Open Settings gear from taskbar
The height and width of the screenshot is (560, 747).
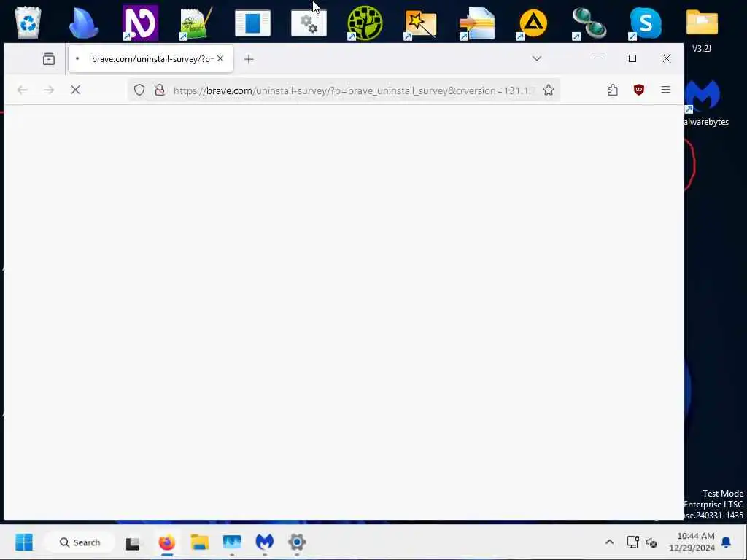tap(297, 542)
